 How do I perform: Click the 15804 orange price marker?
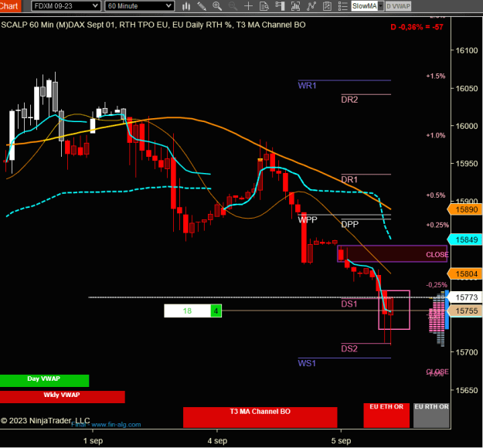pyautogui.click(x=465, y=273)
